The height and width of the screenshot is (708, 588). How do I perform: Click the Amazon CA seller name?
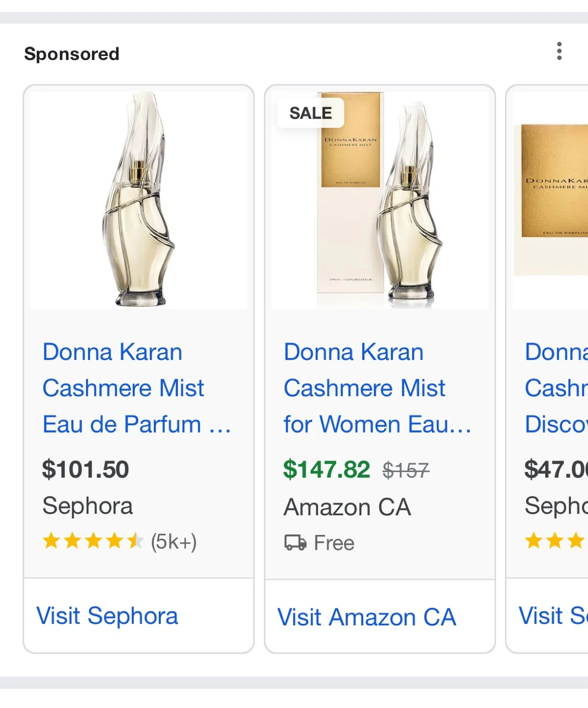click(347, 507)
